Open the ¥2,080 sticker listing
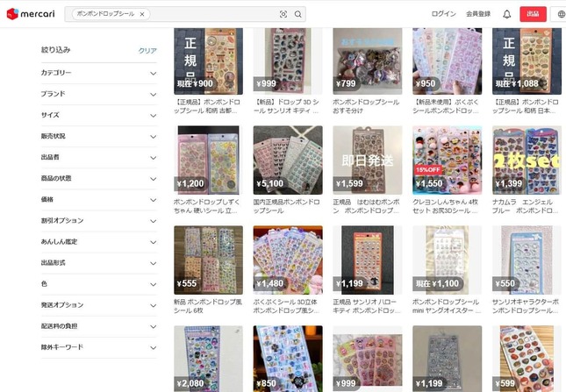 pos(208,359)
